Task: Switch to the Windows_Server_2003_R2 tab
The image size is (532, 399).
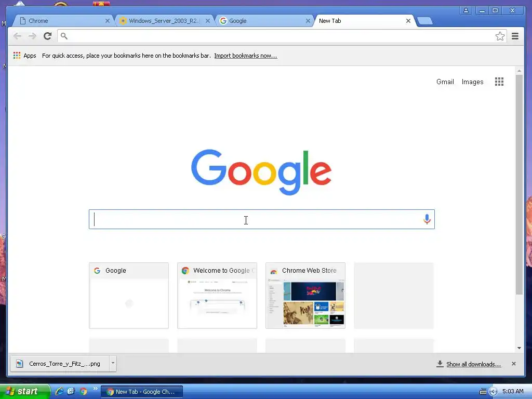Action: (165, 21)
